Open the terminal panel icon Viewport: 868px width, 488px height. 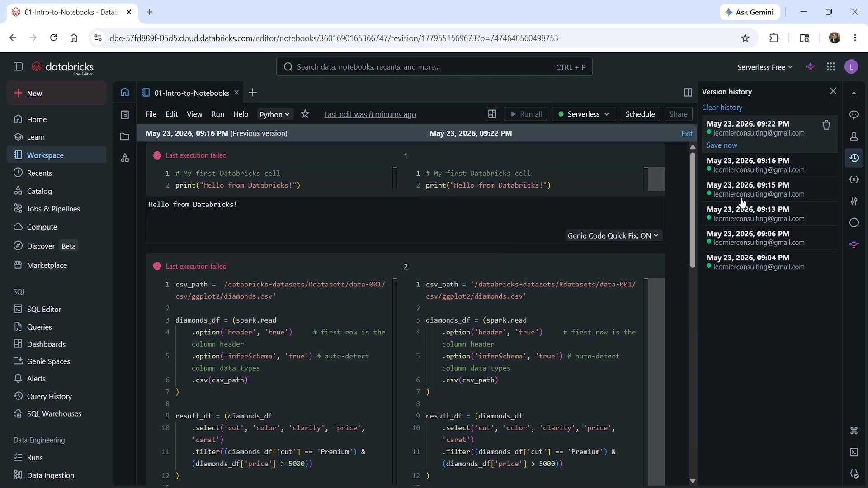point(854,452)
